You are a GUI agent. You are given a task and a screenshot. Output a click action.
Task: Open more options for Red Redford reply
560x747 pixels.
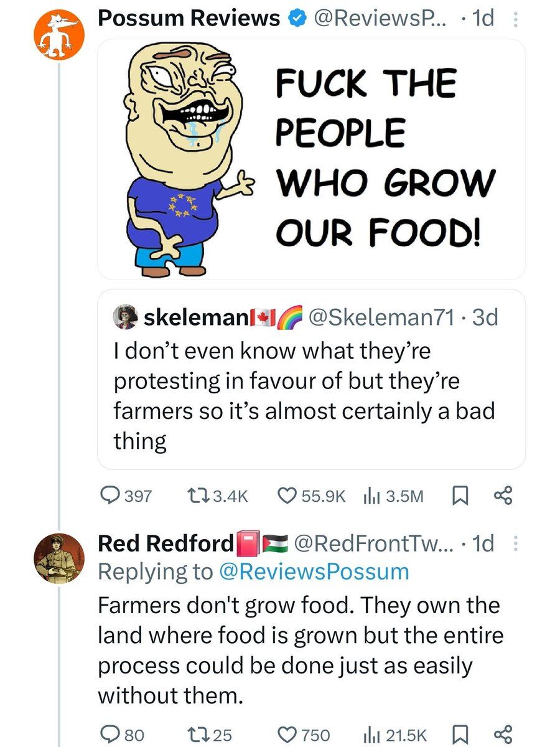(x=514, y=545)
